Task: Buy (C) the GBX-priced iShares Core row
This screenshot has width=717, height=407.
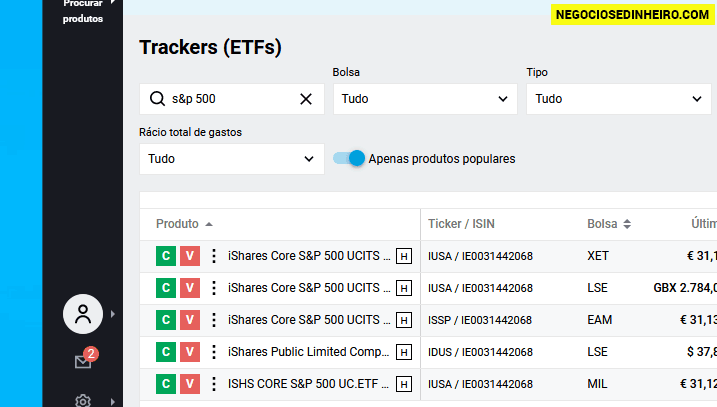Action: 166,288
